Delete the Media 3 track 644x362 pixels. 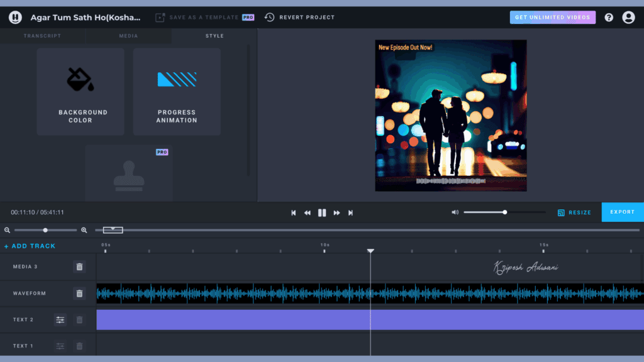tap(79, 266)
